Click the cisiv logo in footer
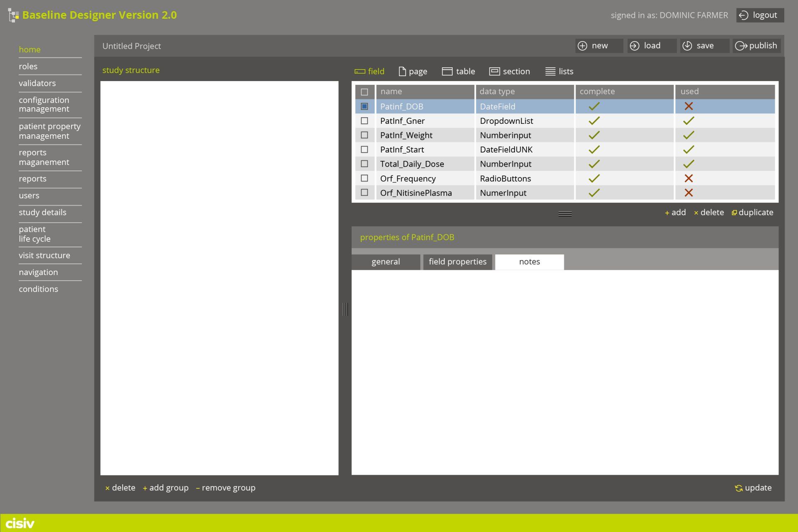This screenshot has height=532, width=798. pos(20,523)
